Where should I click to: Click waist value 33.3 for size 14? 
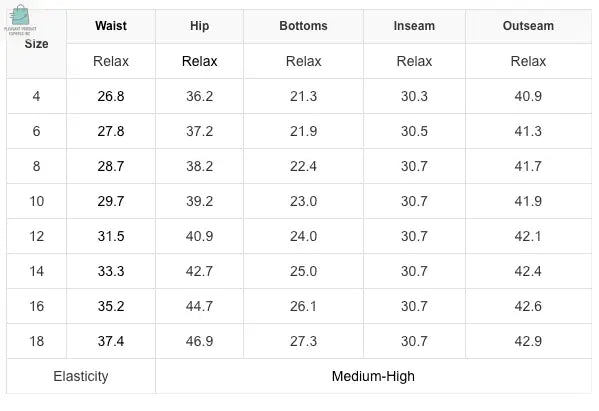coord(111,271)
